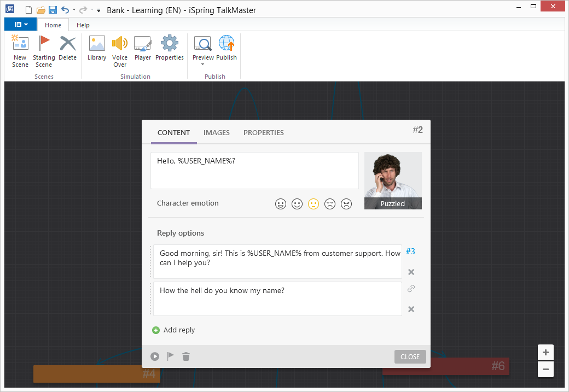The image size is (569, 392).
Task: Save project with floppy disk icon
Action: [53, 10]
